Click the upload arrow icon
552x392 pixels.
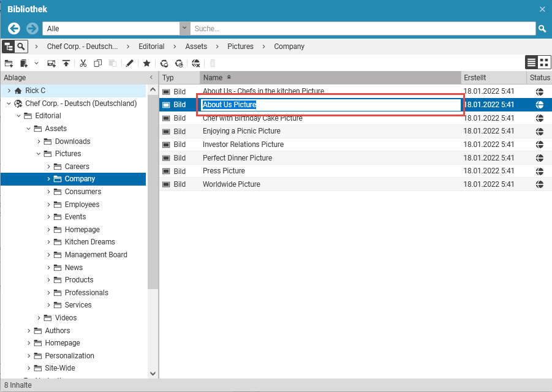[x=66, y=63]
